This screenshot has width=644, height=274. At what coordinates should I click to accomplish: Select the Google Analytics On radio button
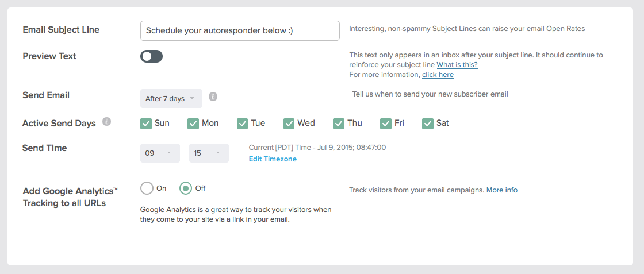coord(147,188)
